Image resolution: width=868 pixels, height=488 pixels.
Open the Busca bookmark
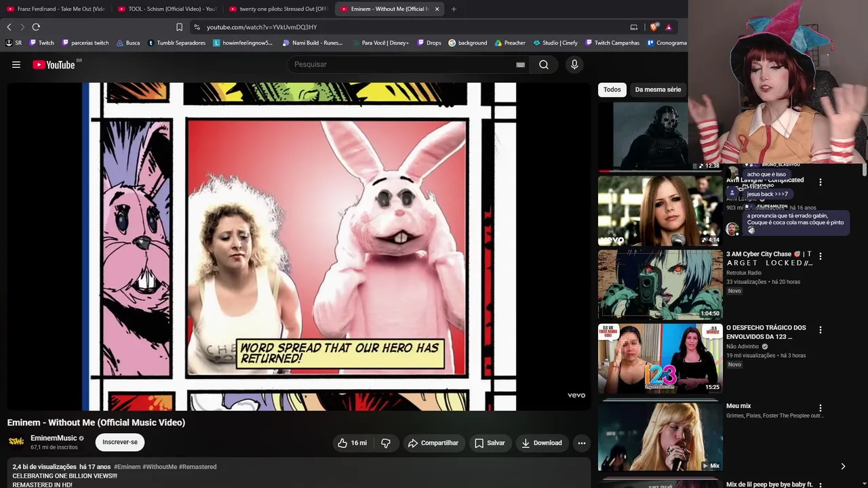(128, 43)
